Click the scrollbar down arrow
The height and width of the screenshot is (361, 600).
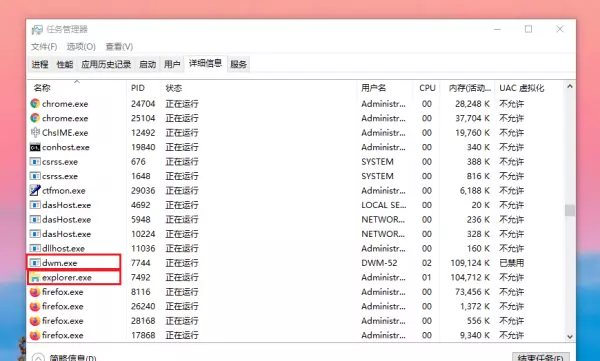pyautogui.click(x=570, y=337)
